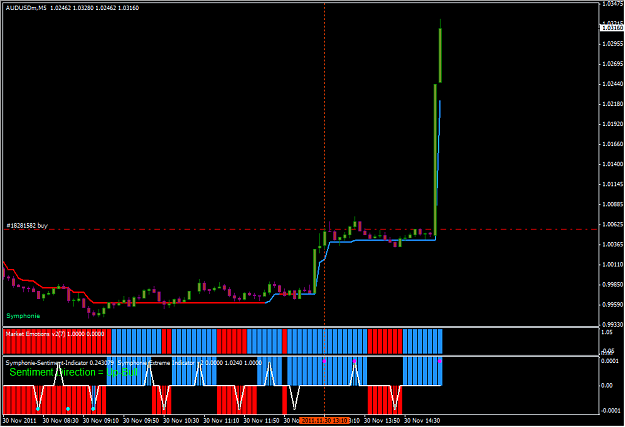
Task: Click price level 1.01145 on the axis
Action: coord(613,184)
